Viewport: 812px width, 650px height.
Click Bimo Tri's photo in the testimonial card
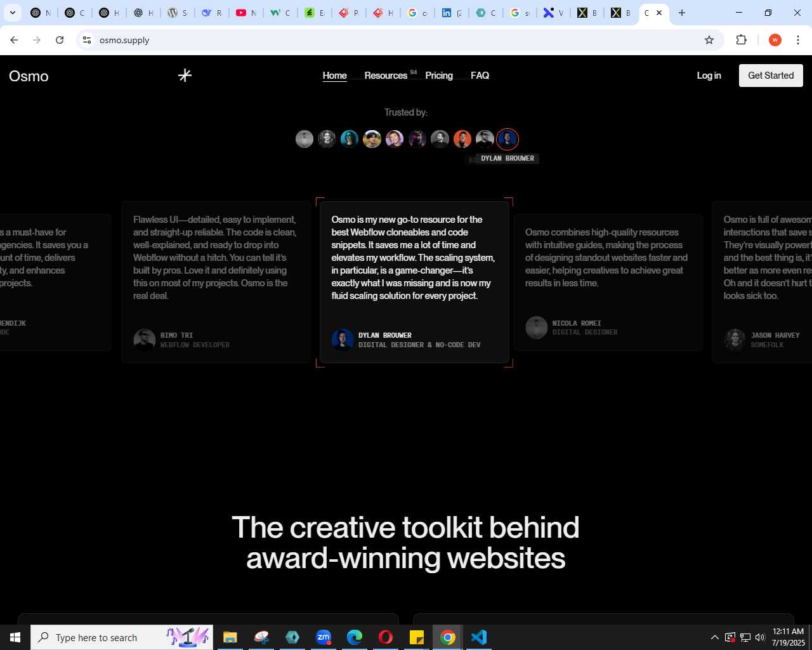coord(145,340)
